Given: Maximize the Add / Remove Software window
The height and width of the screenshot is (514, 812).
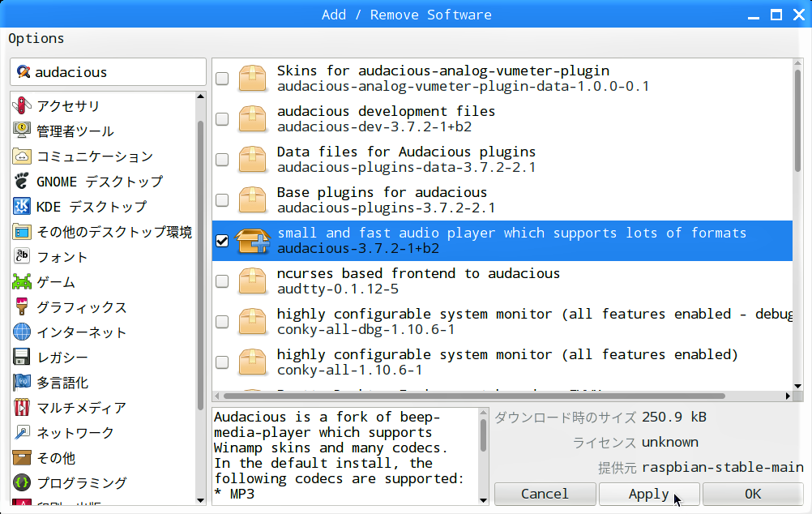Looking at the screenshot, I should tap(776, 15).
